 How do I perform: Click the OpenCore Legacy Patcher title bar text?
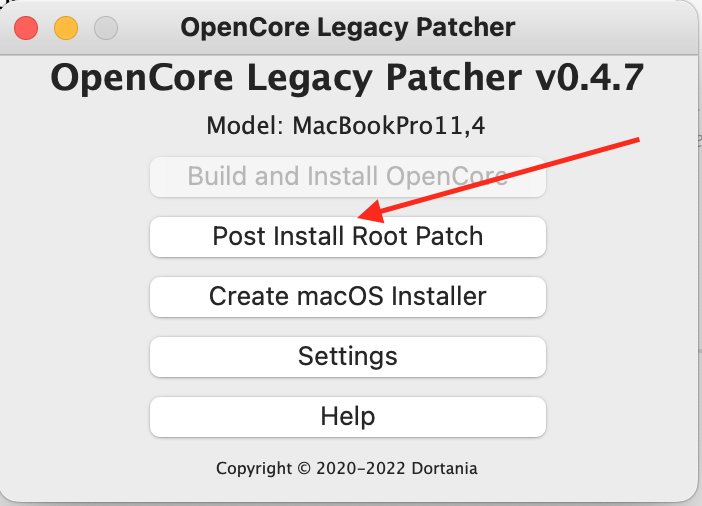pos(348,28)
